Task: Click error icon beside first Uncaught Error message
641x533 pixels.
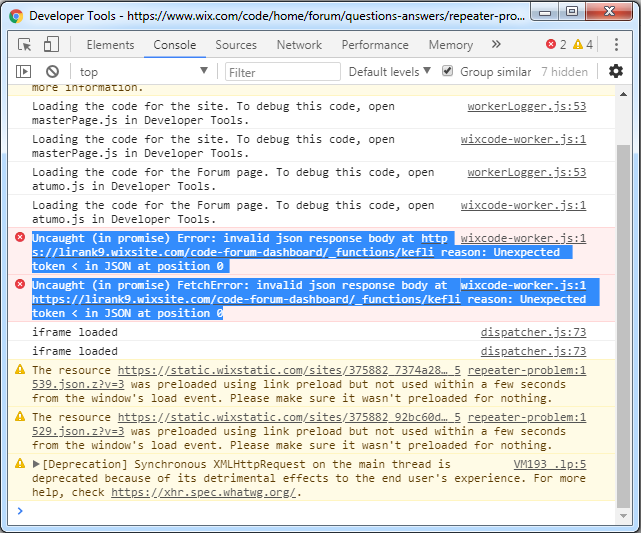Action: (x=20, y=237)
